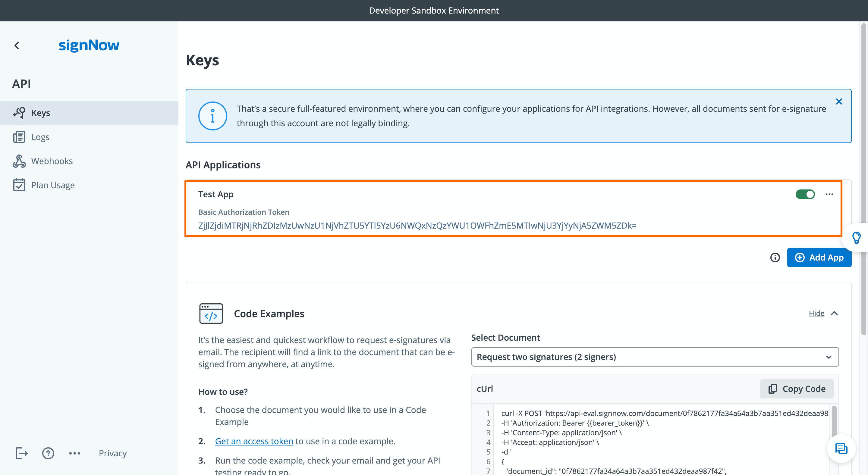Click the lightbulb tip icon

(857, 238)
